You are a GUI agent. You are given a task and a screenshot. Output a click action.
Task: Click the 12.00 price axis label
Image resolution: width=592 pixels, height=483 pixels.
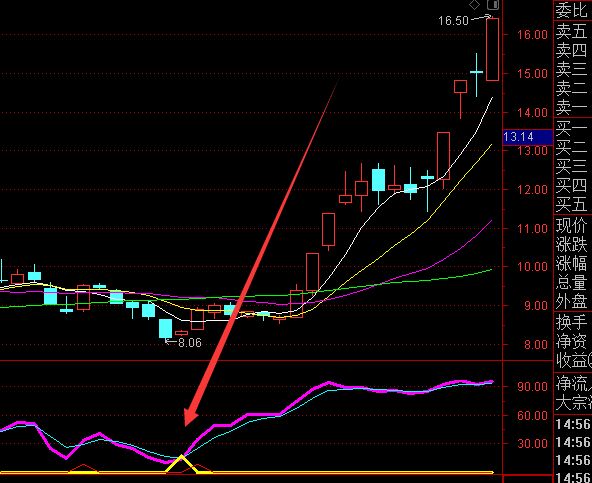point(532,190)
